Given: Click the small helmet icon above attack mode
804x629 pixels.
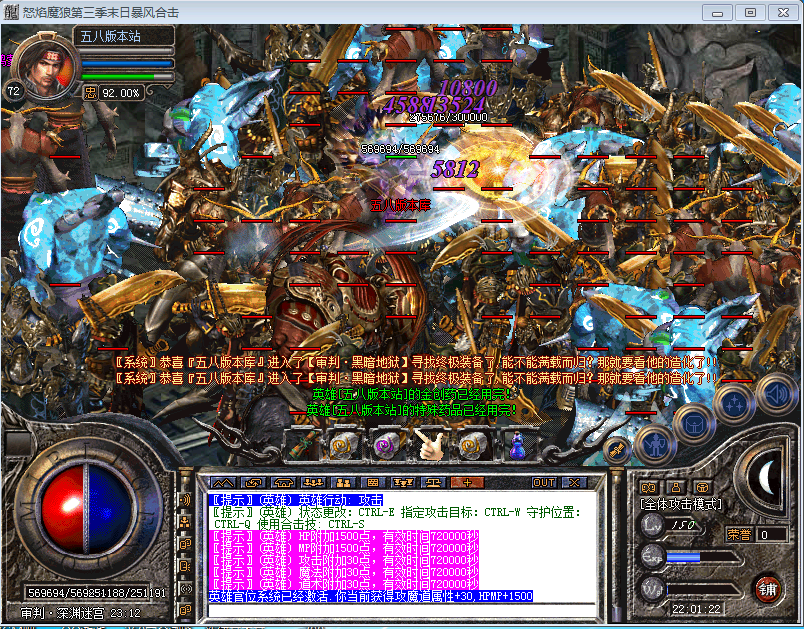Looking at the screenshot, I should point(702,487).
